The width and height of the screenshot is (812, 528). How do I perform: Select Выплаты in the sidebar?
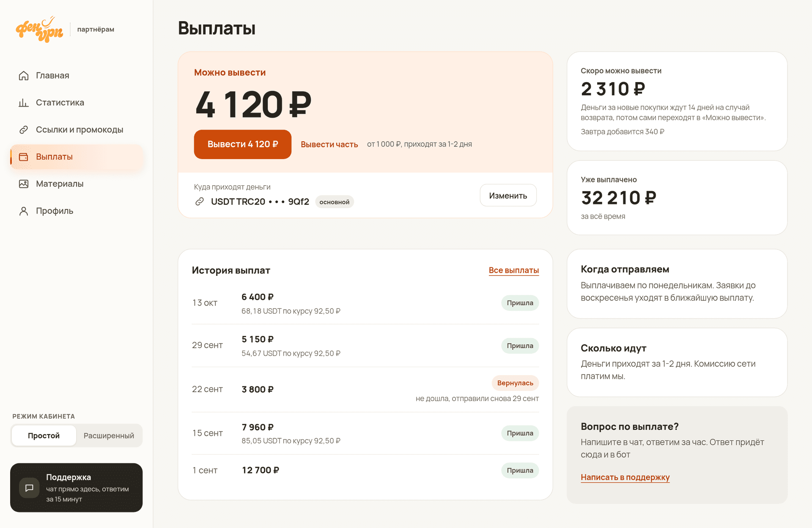(77, 157)
